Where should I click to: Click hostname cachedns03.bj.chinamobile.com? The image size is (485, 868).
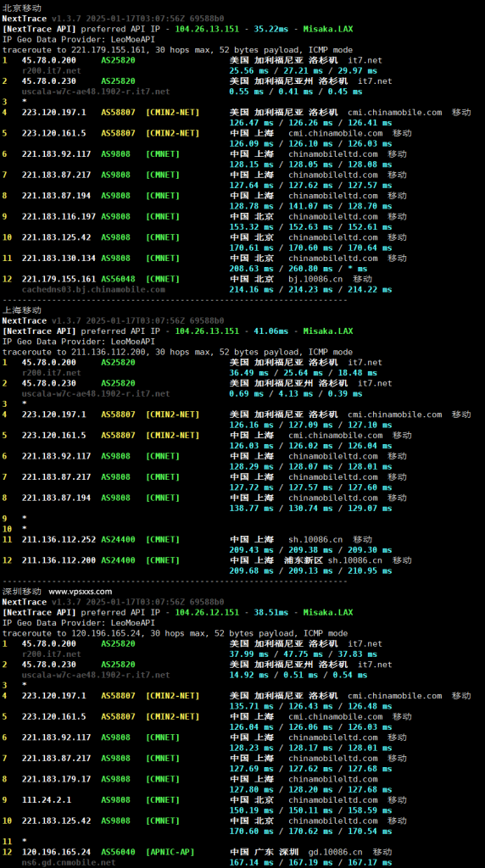93,290
